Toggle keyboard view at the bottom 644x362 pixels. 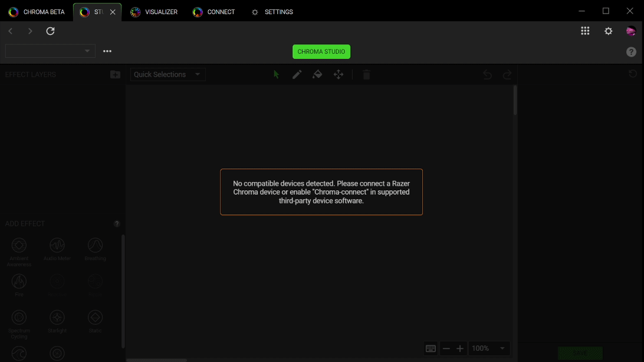pyautogui.click(x=431, y=348)
